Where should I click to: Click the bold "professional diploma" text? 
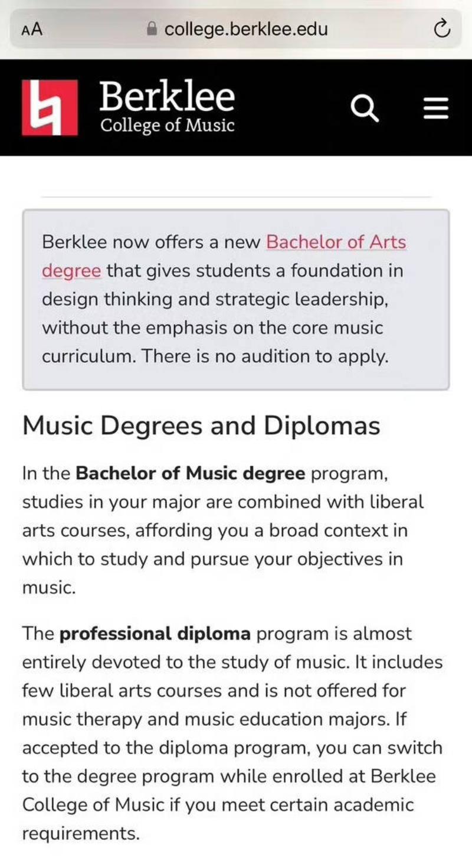coord(155,634)
